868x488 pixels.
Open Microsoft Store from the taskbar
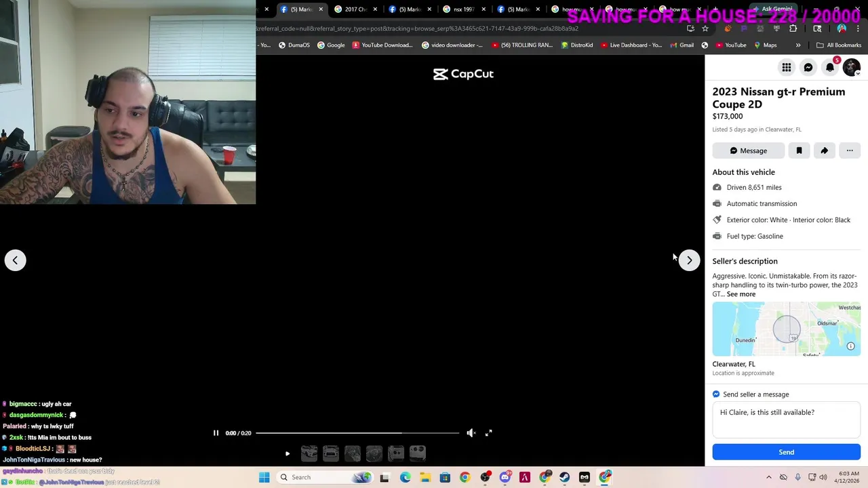tap(445, 477)
